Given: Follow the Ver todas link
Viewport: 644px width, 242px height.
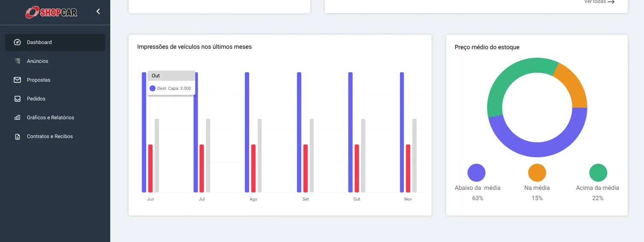Looking at the screenshot, I should (x=595, y=2).
